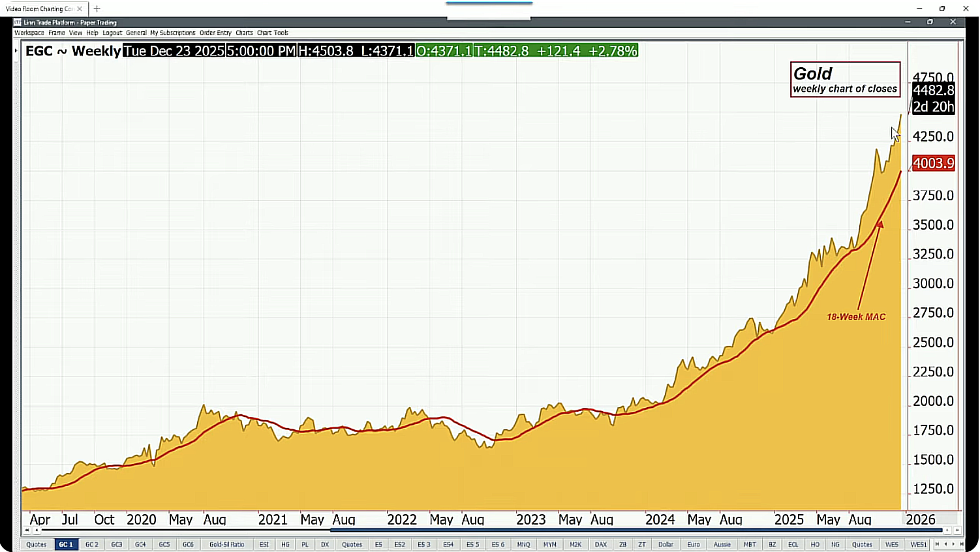The height and width of the screenshot is (552, 980).
Task: Close the Video Room Charting tab
Action: tap(80, 8)
